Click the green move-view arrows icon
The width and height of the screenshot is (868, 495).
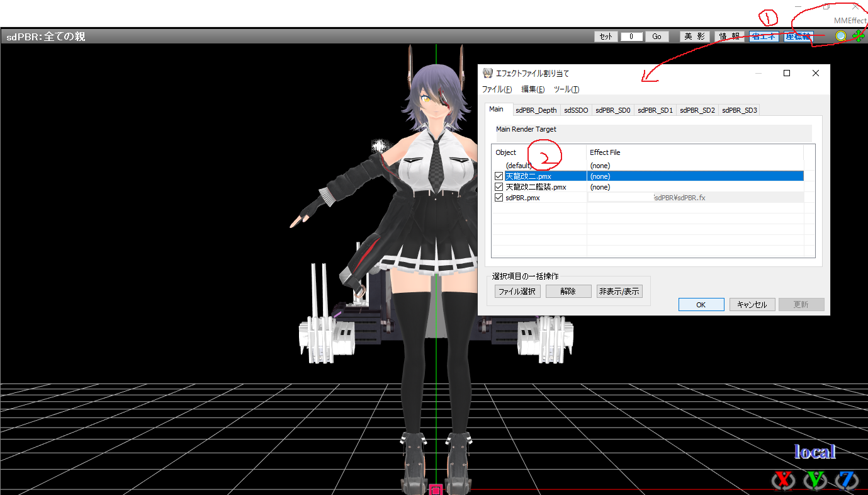(858, 37)
